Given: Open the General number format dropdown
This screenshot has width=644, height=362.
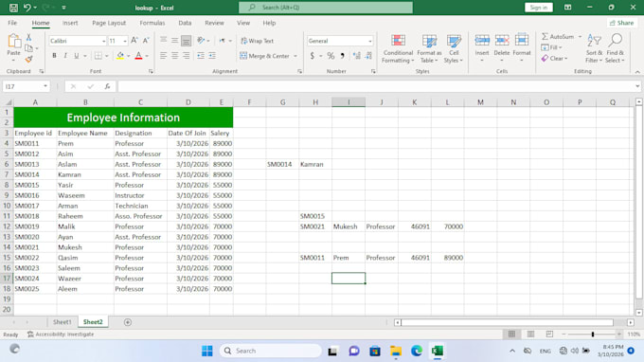Looking at the screenshot, I should (369, 41).
